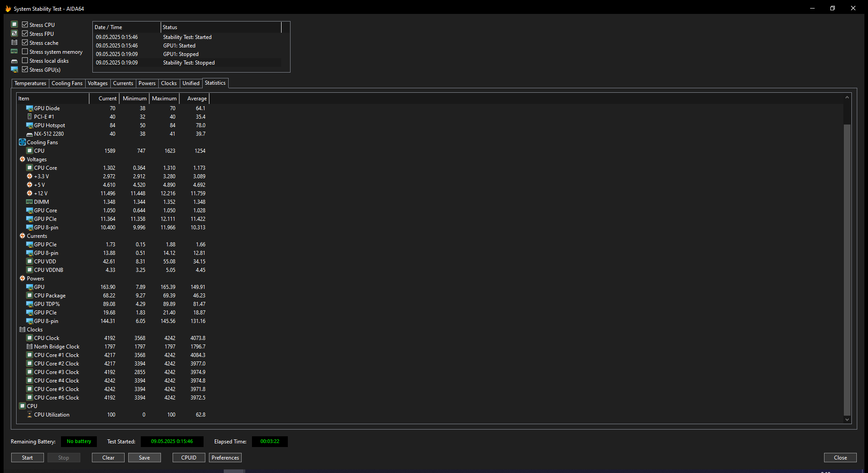Click the Average column header
The height and width of the screenshot is (473, 868).
pyautogui.click(x=194, y=99)
